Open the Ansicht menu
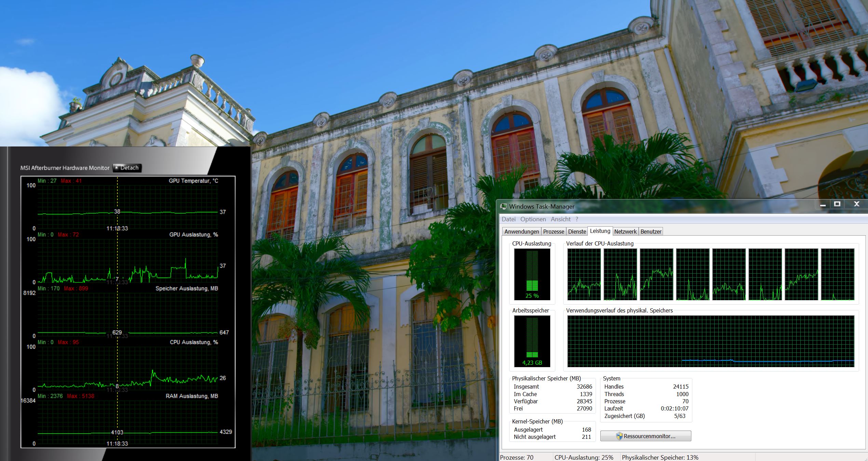 [x=560, y=219]
